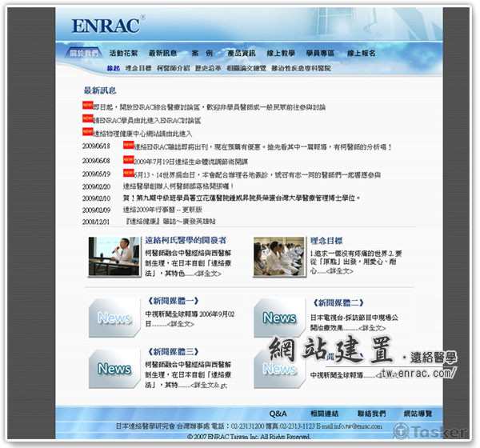Open the 活動花絮 menu

click(x=123, y=54)
